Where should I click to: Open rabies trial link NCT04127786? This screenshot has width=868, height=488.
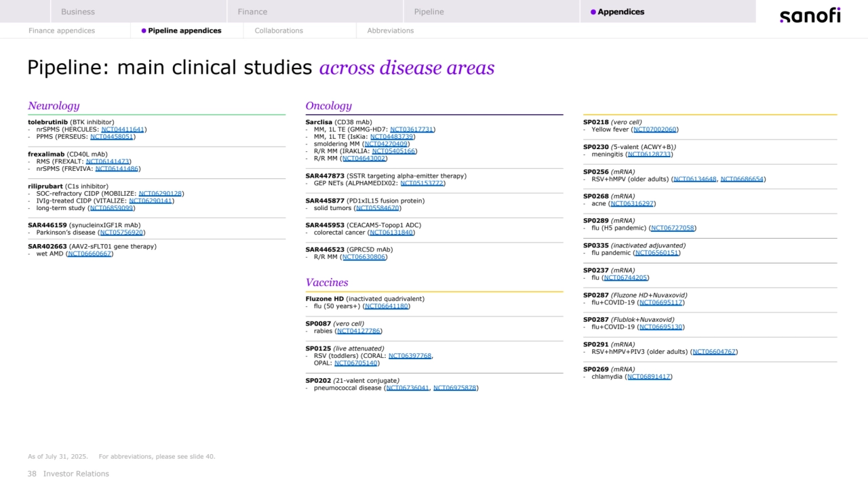pos(359,331)
